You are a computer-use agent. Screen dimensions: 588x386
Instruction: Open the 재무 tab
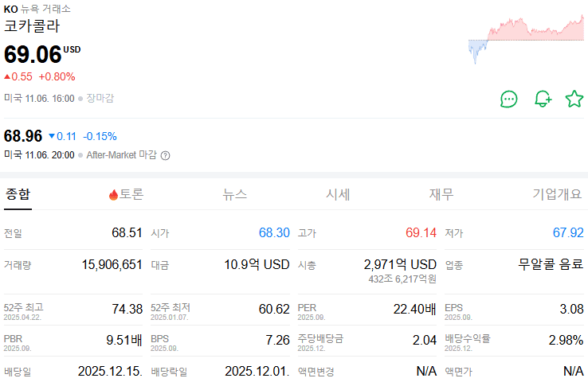point(441,194)
